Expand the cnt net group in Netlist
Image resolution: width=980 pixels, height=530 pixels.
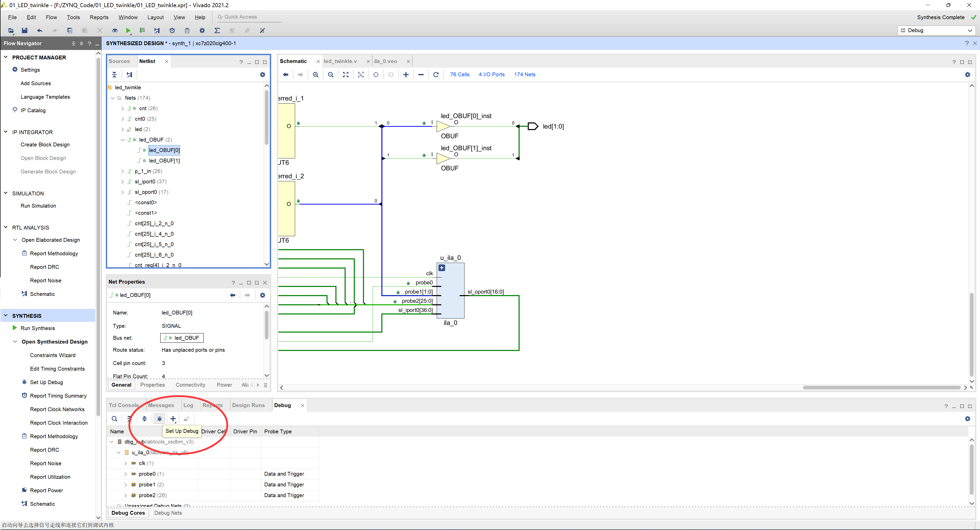point(123,108)
